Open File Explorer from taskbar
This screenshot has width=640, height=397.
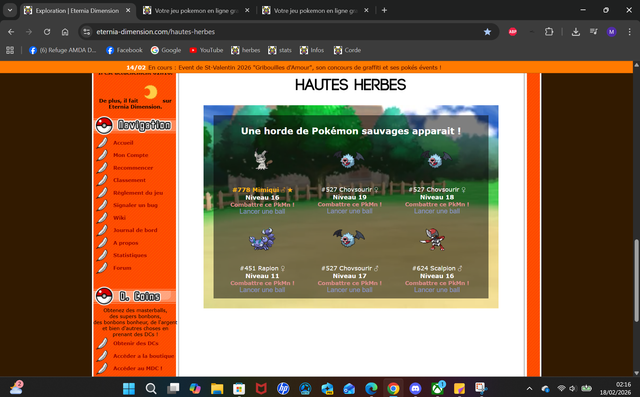pyautogui.click(x=217, y=388)
